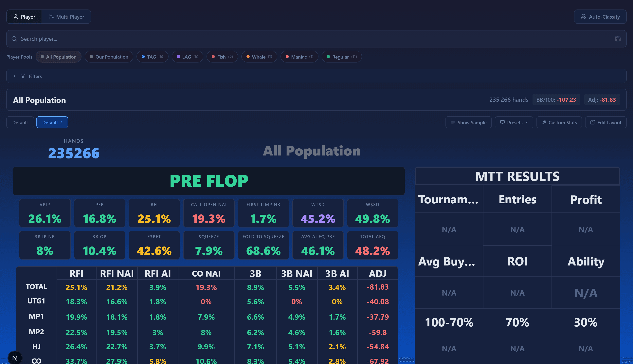Expand the Filters section chevron

[14, 76]
